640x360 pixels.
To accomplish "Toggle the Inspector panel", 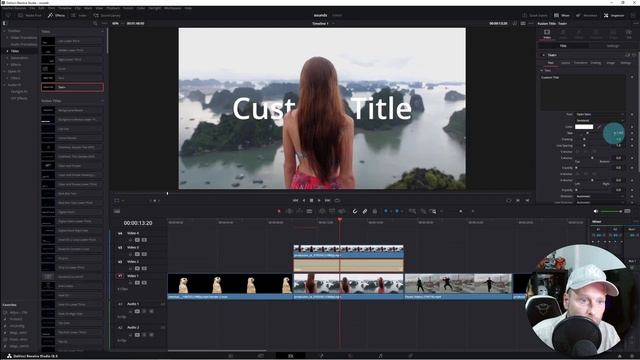I will [614, 16].
